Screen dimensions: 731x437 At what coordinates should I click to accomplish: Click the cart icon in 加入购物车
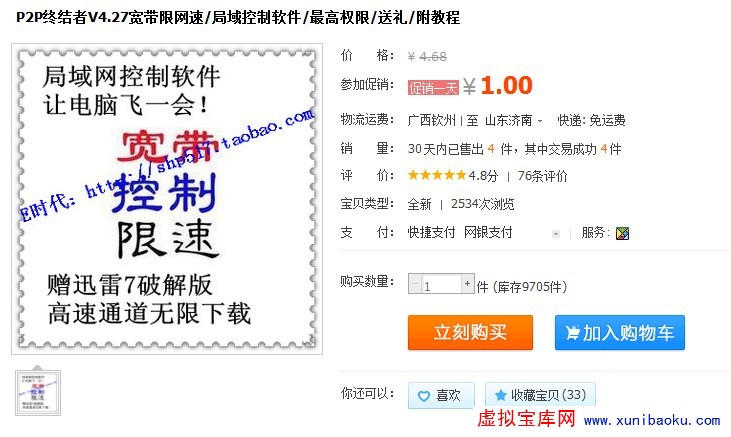pyautogui.click(x=572, y=333)
